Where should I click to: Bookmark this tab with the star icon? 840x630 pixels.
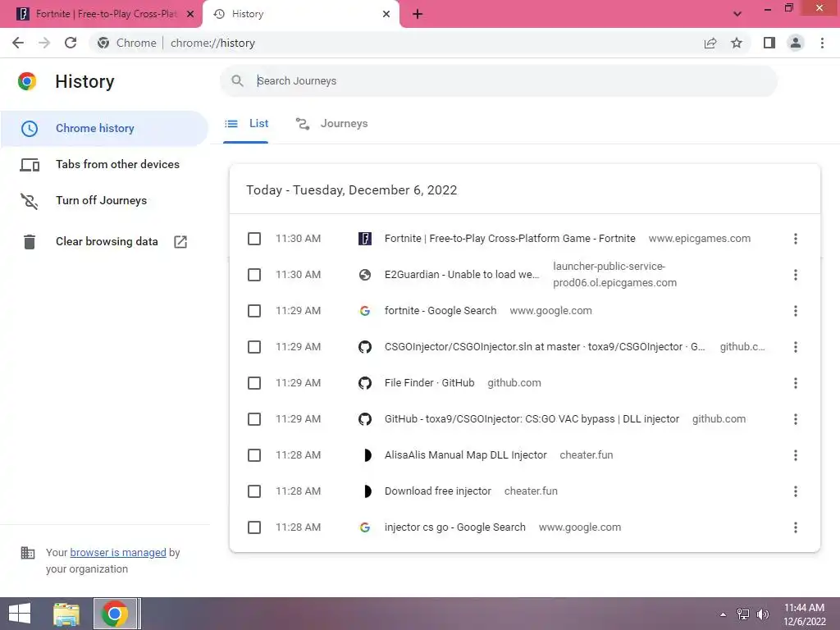737,43
